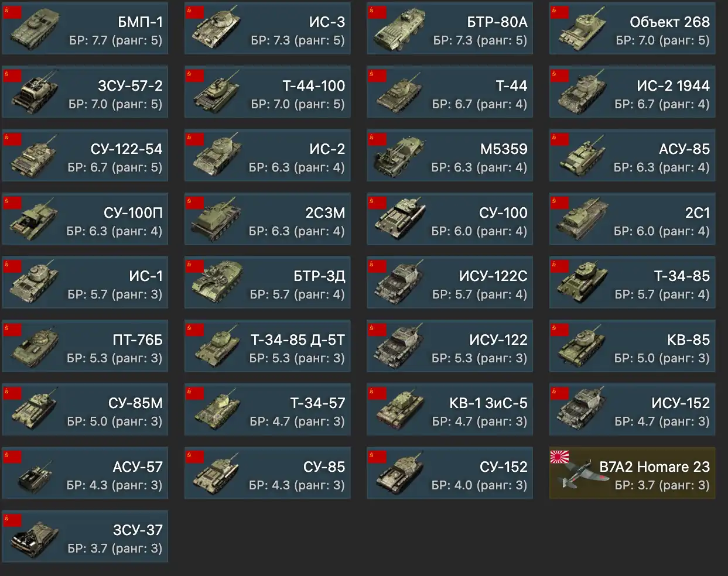Click the 2С3М self-propelled gun icon
728x576 pixels.
[x=217, y=220]
